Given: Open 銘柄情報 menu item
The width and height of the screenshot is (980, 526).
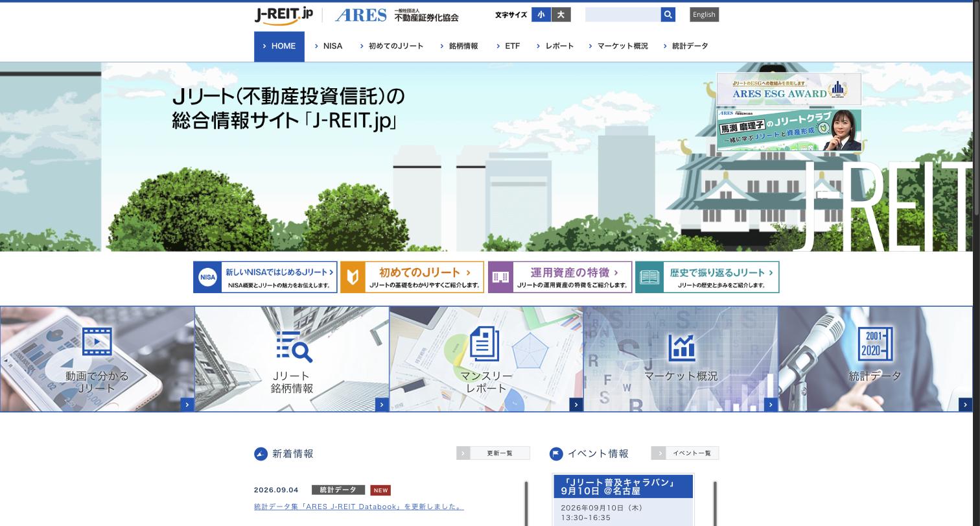Looking at the screenshot, I should tap(459, 46).
